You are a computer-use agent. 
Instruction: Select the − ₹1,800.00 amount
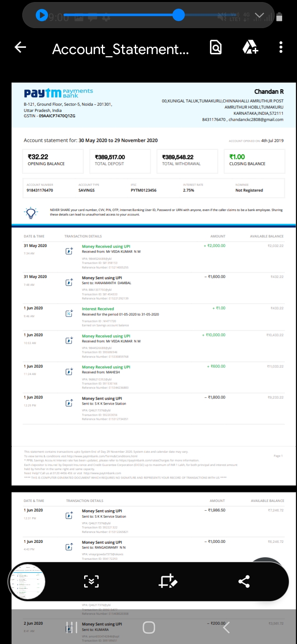click(215, 397)
